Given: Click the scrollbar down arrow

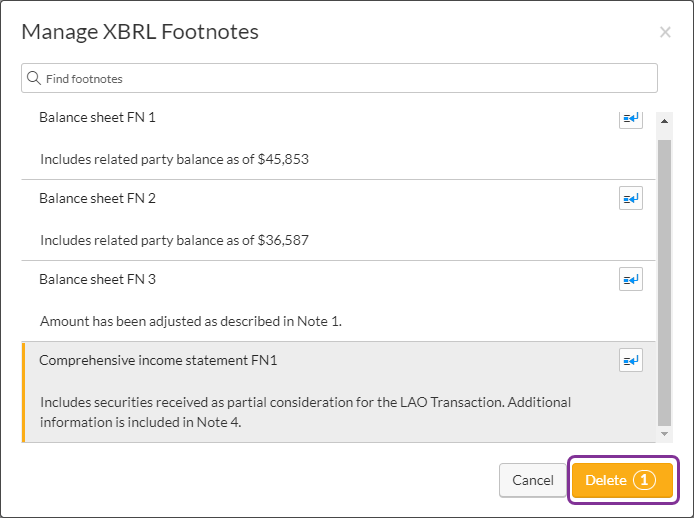Looking at the screenshot, I should (x=664, y=434).
